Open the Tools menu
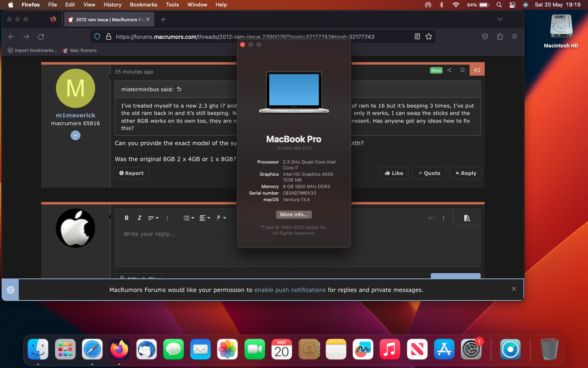The image size is (588, 368). coord(172,4)
